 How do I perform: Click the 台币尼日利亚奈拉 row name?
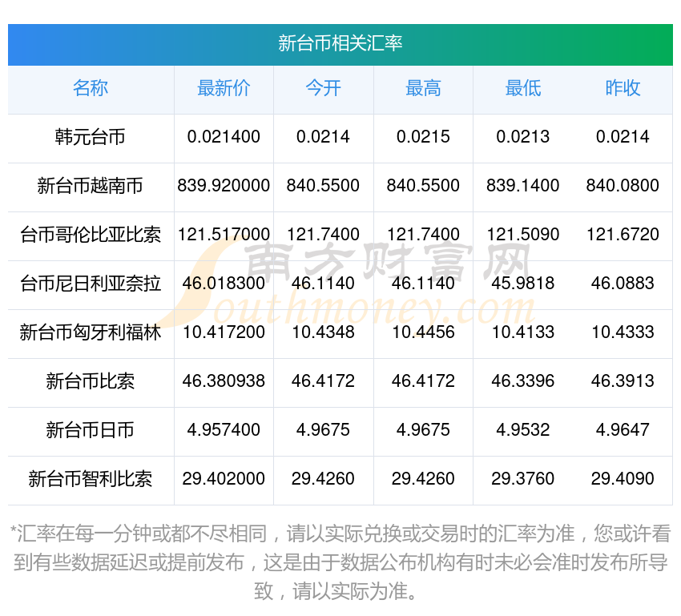91,284
